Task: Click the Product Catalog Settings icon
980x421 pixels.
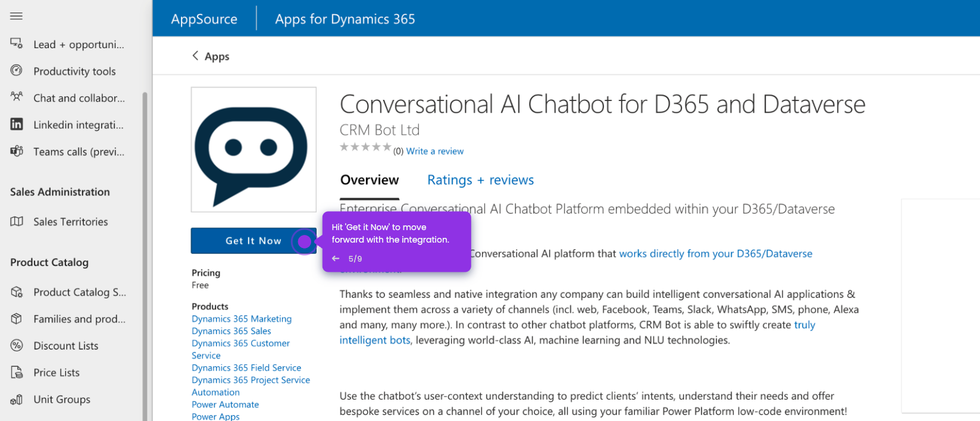Action: tap(17, 292)
